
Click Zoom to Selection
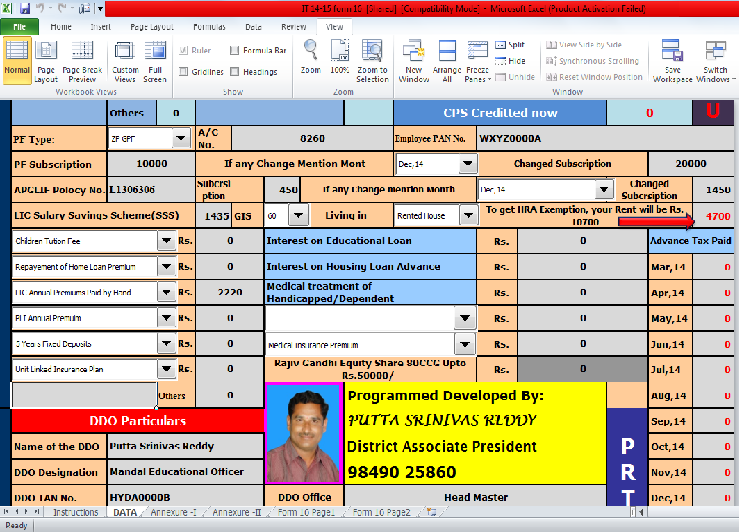372,62
